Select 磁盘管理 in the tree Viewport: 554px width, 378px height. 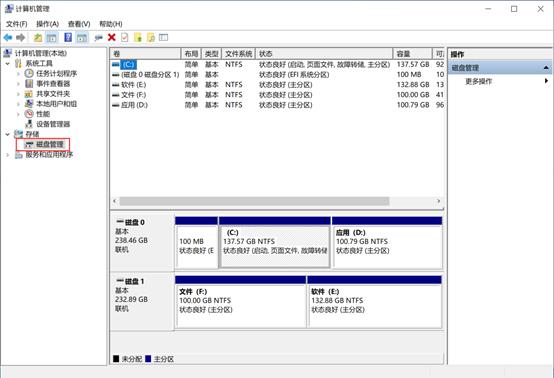point(49,144)
